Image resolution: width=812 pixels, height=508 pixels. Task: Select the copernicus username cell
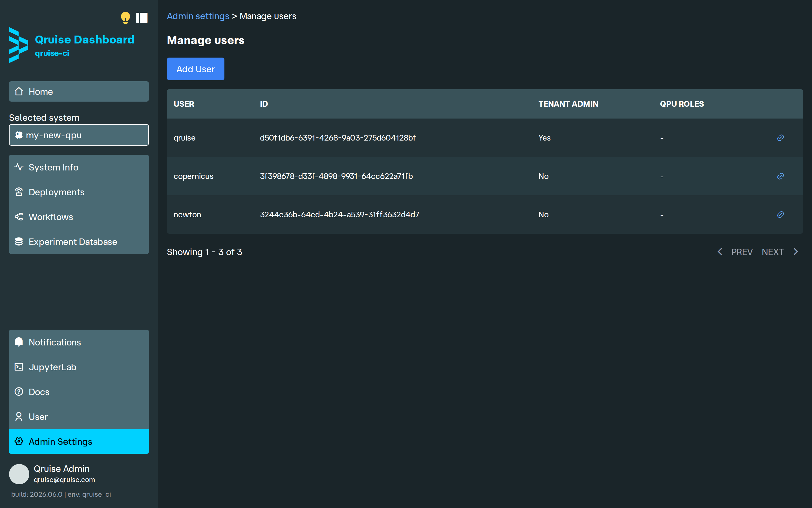point(194,176)
